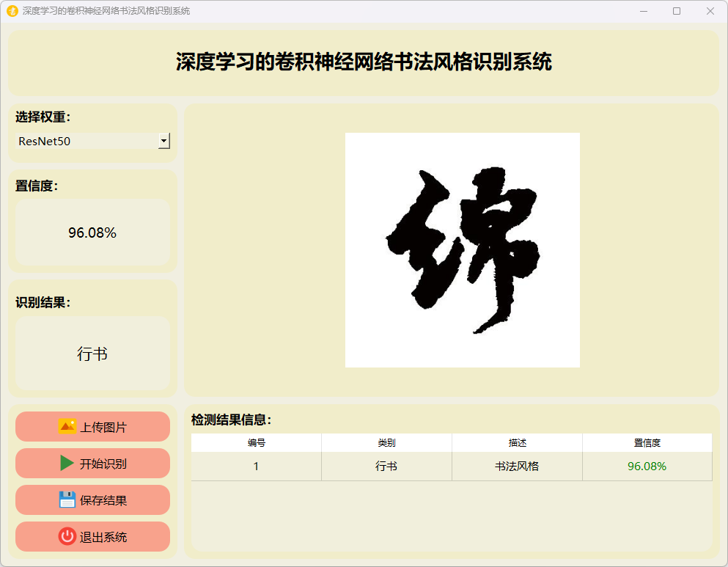The image size is (728, 567).
Task: Click the red power icon
Action: coord(67,537)
